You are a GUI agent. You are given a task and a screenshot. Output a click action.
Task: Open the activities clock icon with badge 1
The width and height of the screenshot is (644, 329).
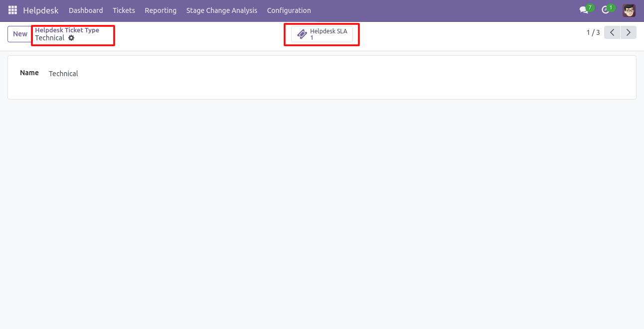click(608, 9)
